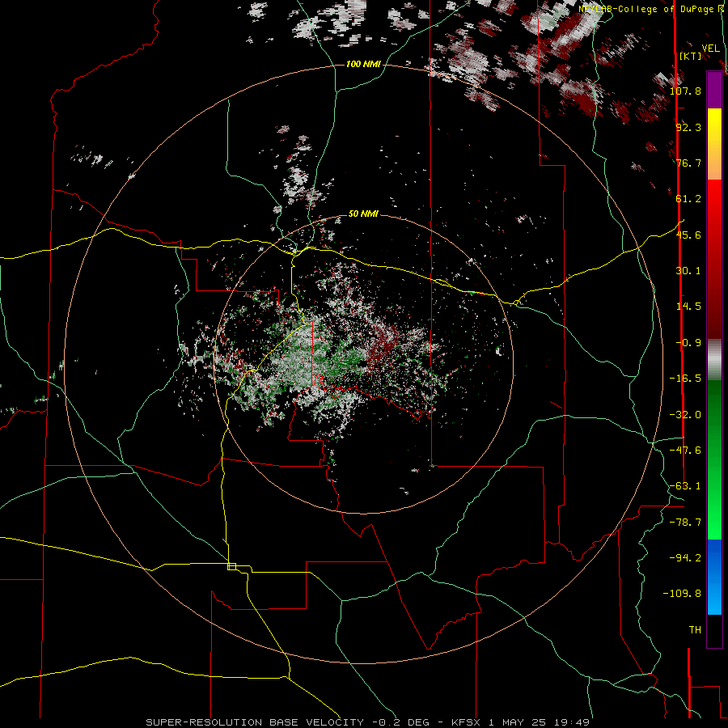The image size is (728, 728).
Task: Click the VEL legend title
Action: (x=710, y=49)
